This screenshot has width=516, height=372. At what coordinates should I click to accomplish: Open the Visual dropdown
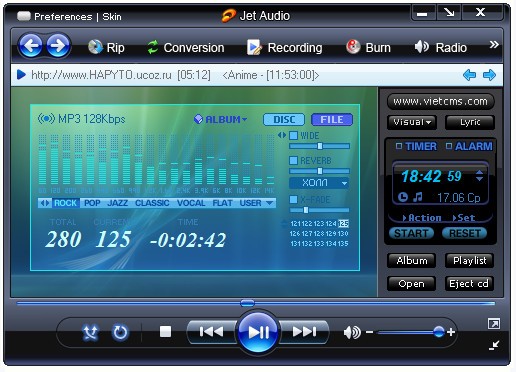point(412,122)
